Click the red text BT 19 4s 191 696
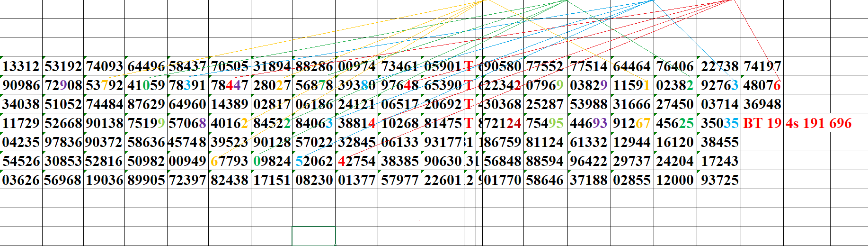Image resolution: width=868 pixels, height=246 pixels. (x=797, y=123)
